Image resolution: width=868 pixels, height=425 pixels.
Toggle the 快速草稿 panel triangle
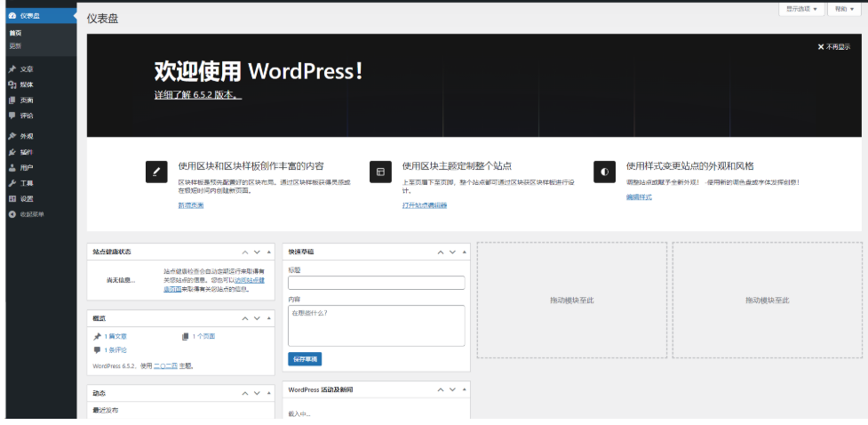[x=464, y=252]
